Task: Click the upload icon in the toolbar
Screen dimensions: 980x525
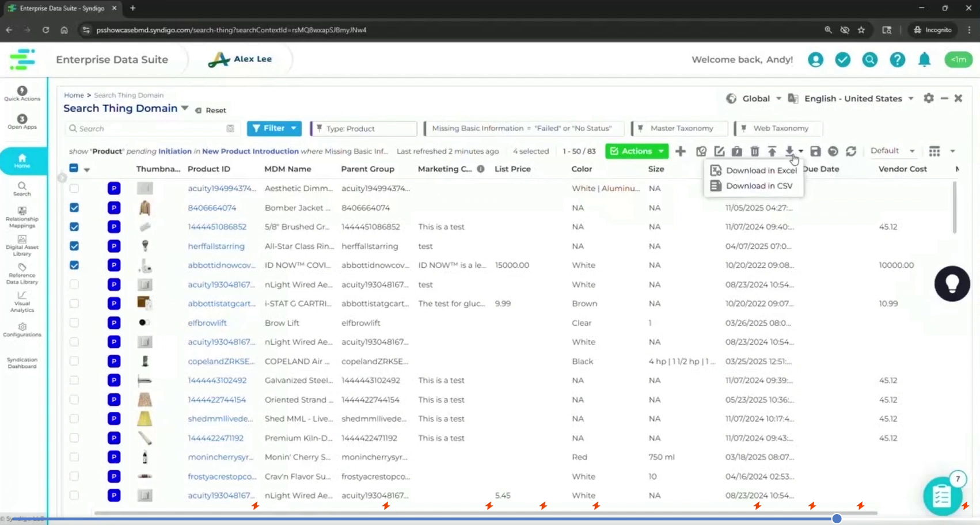Action: [772, 151]
